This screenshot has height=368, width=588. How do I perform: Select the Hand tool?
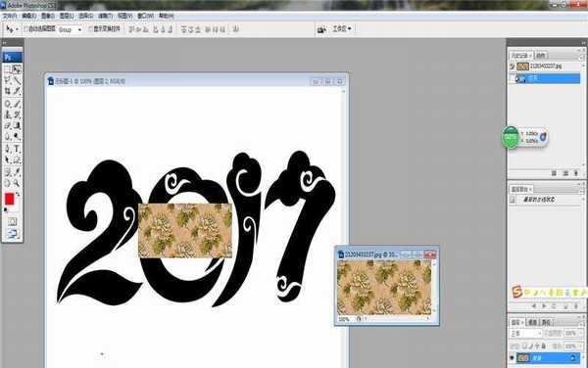8,183
